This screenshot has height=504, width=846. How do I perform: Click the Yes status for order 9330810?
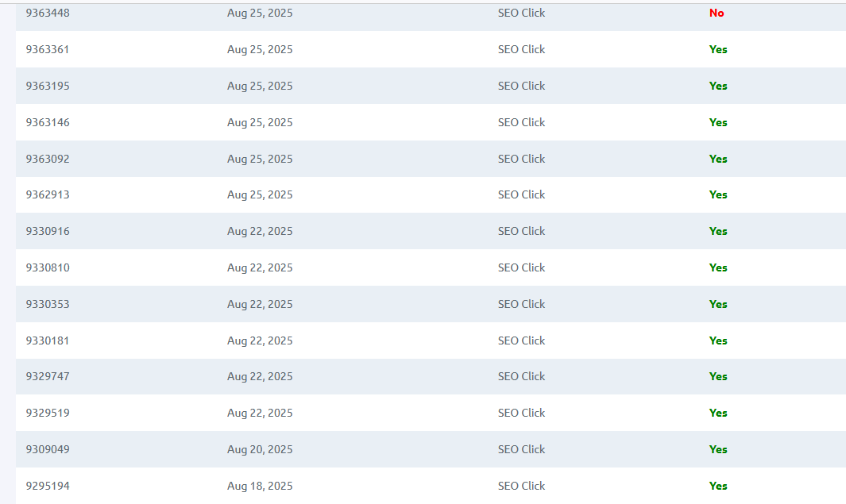click(718, 268)
